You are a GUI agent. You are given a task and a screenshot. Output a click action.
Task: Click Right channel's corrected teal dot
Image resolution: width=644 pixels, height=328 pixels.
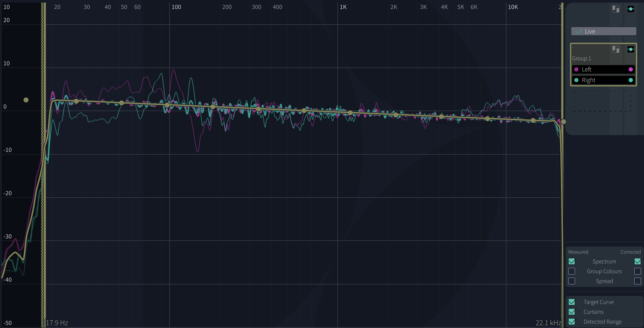(631, 80)
